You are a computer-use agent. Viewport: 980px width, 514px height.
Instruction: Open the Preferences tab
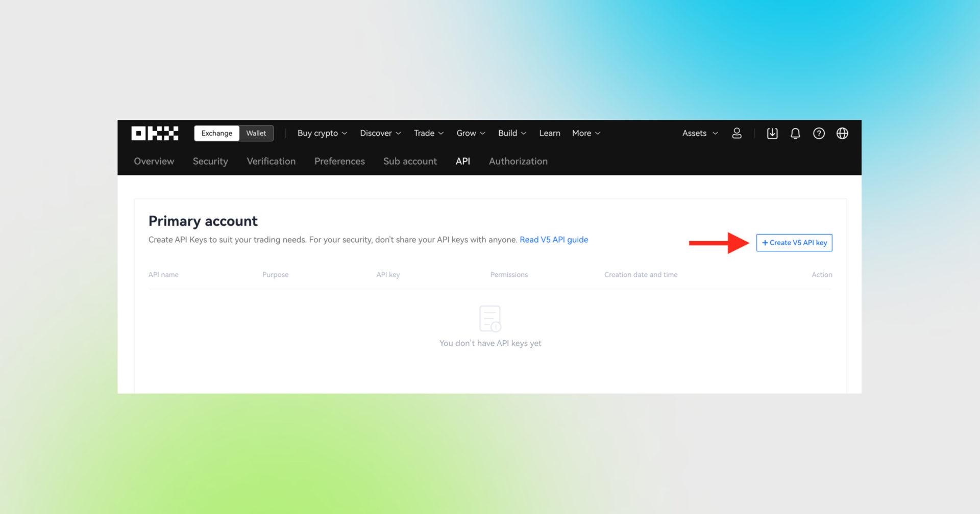(339, 161)
